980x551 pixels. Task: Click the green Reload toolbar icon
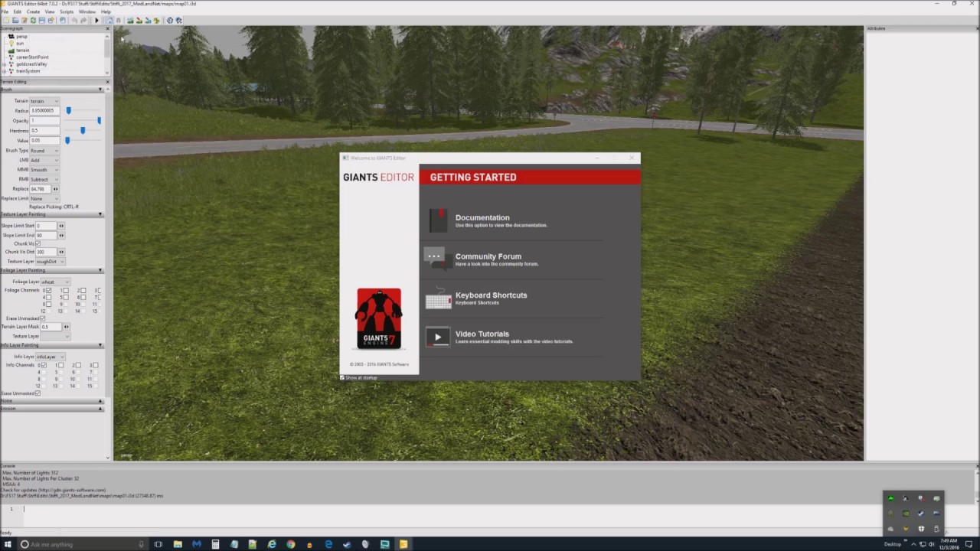[33, 20]
